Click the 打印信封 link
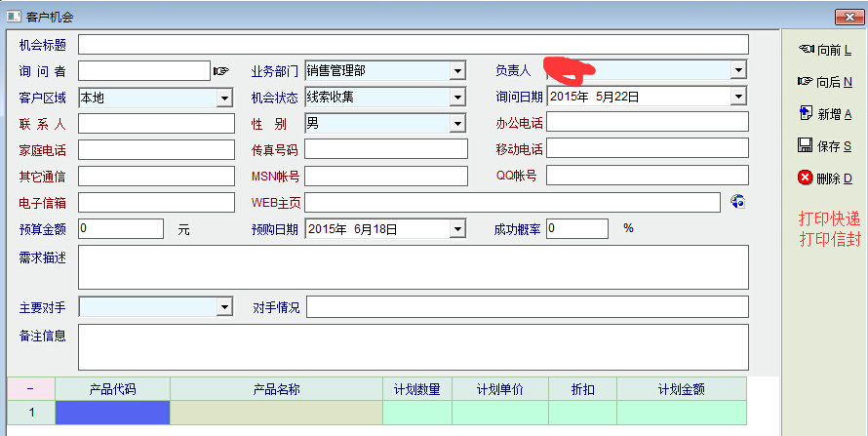Viewport: 868px width, 436px height. 829,240
